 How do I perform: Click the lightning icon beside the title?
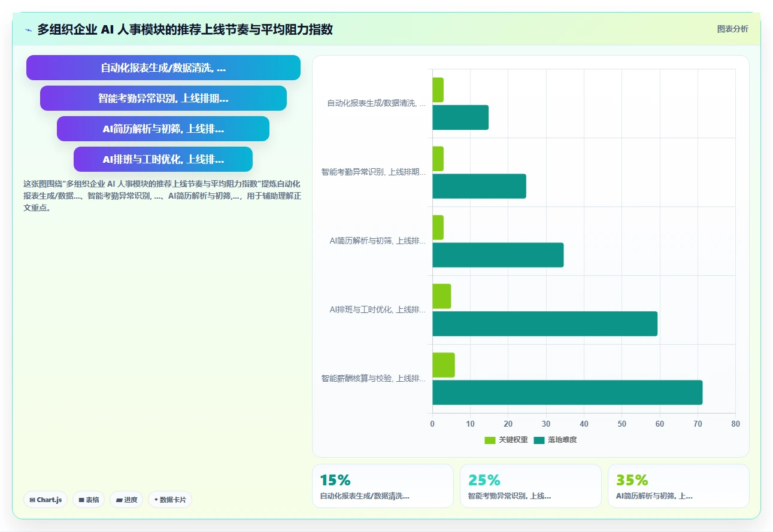[x=28, y=30]
